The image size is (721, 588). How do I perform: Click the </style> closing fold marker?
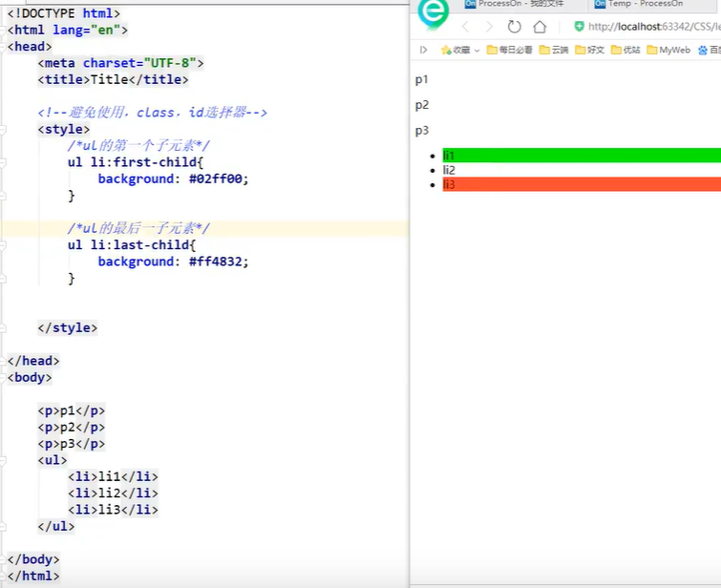(x=3, y=328)
